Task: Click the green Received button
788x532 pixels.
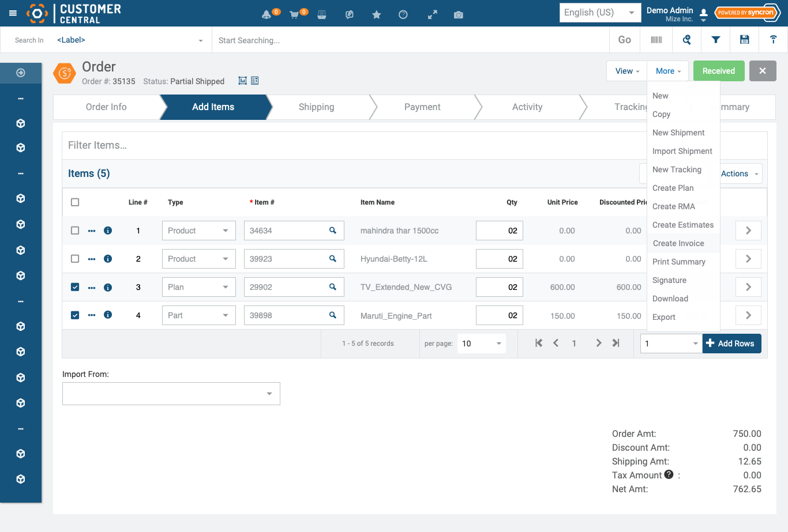Action: [x=719, y=71]
